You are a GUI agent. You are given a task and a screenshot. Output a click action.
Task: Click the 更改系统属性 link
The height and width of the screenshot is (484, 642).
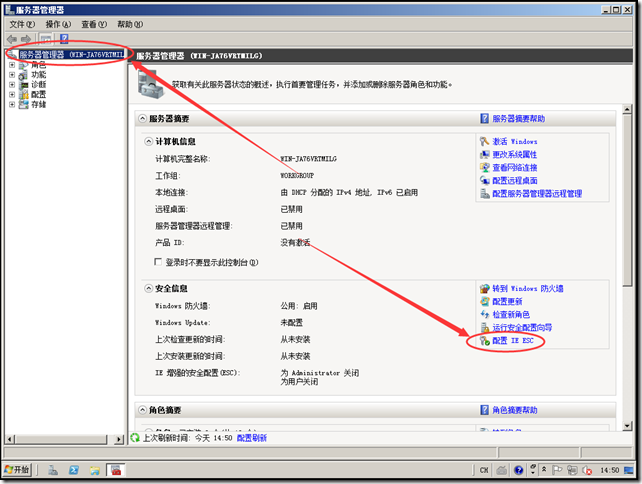click(x=515, y=154)
